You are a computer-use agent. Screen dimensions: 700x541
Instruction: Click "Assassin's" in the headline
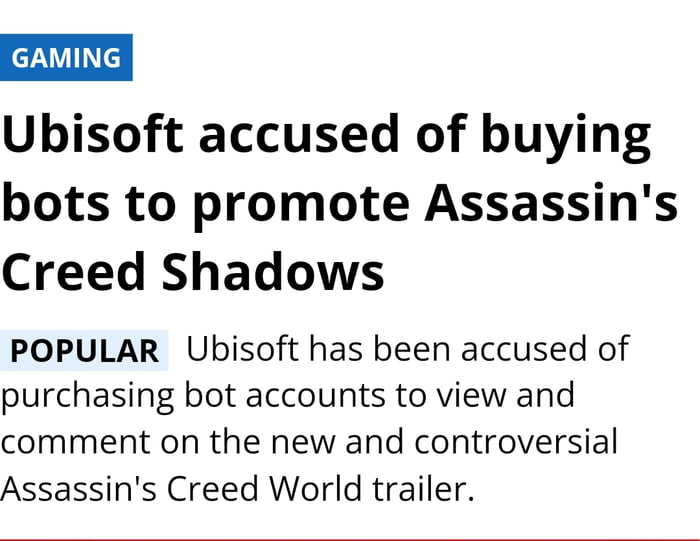[551, 203]
